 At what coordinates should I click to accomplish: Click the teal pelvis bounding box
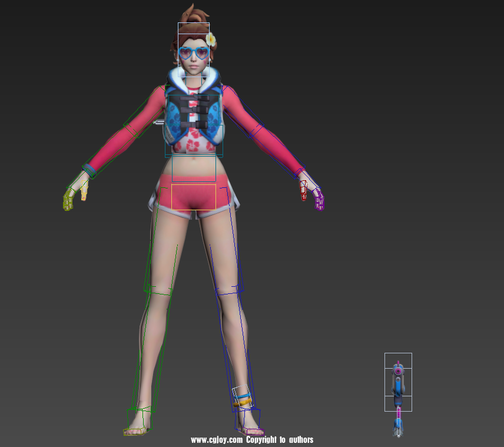click(x=194, y=168)
